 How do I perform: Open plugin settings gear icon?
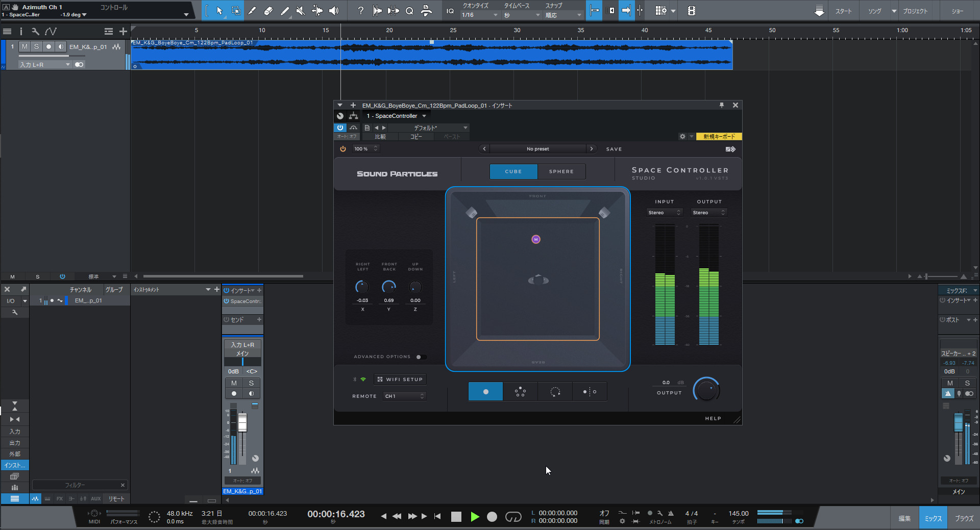click(x=682, y=137)
